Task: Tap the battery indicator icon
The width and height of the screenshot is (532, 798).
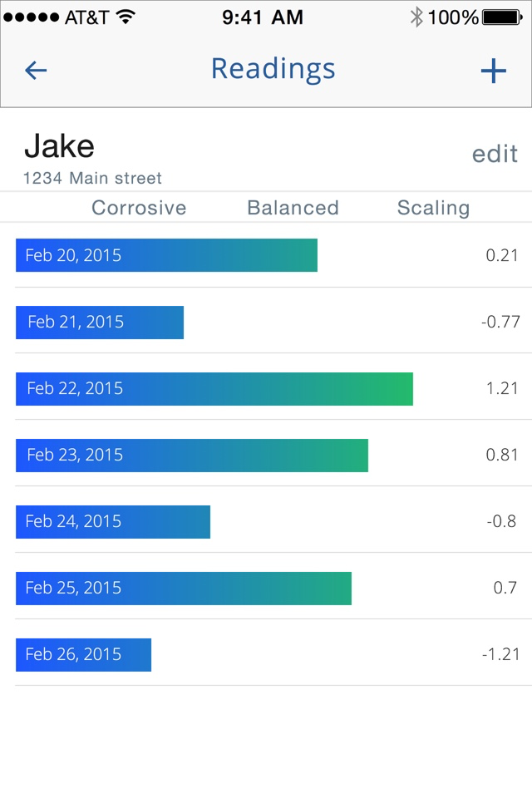Action: [502, 17]
